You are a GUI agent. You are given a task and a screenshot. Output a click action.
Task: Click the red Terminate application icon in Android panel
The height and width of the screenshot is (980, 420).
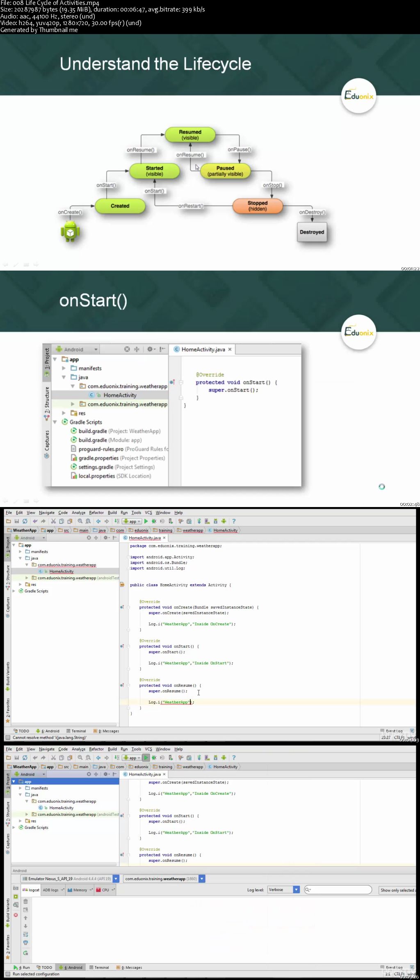[x=16, y=915]
